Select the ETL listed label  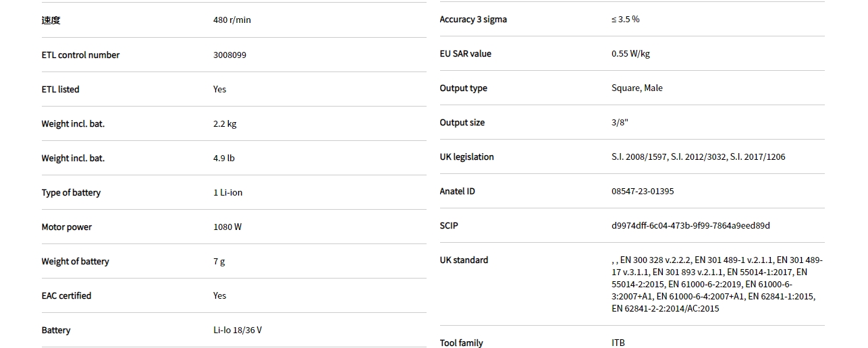click(x=60, y=90)
